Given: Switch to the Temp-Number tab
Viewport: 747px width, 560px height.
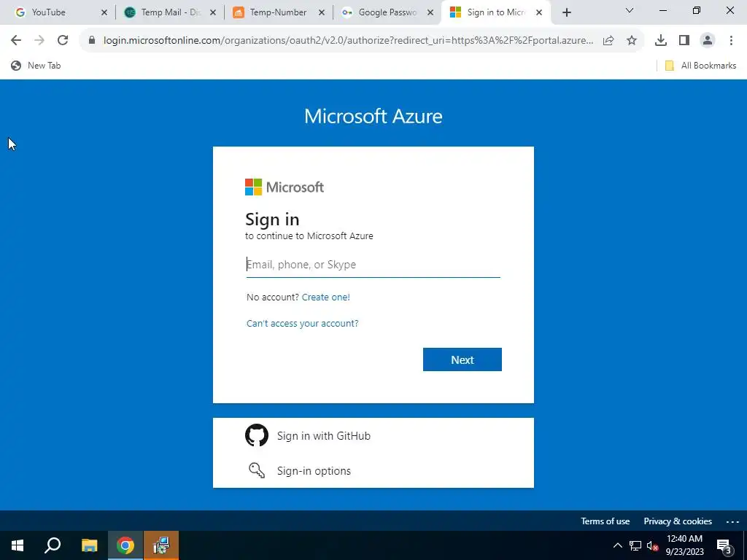Looking at the screenshot, I should 278,12.
